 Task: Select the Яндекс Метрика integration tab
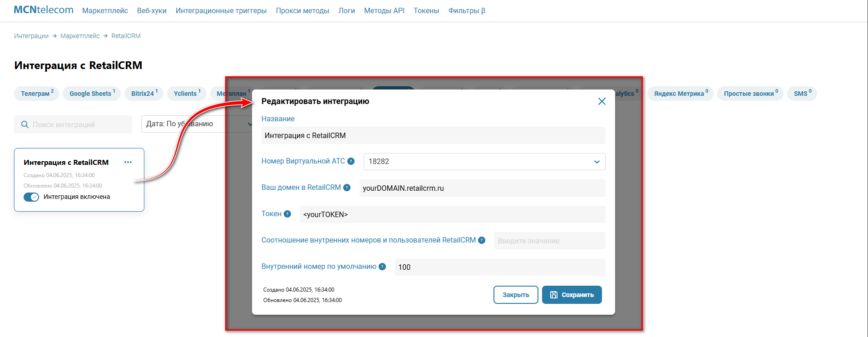(x=681, y=94)
